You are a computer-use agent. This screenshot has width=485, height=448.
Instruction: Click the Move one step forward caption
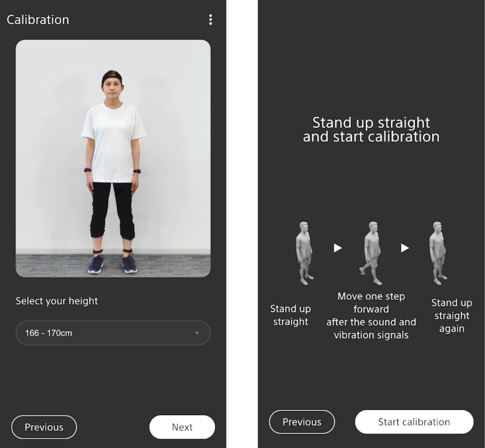(x=371, y=315)
